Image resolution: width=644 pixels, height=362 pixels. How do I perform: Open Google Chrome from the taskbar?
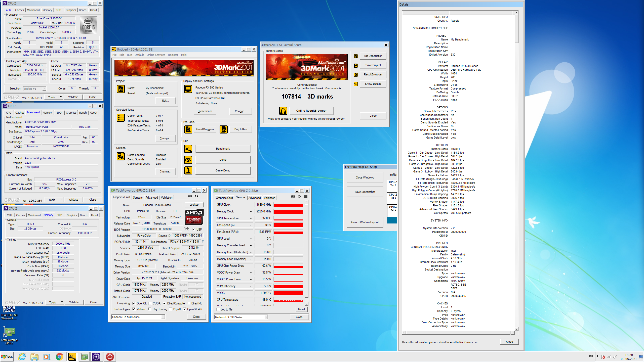(60, 356)
